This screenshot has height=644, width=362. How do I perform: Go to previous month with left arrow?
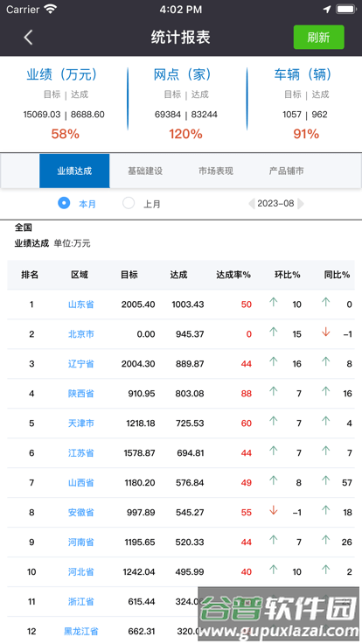point(251,203)
